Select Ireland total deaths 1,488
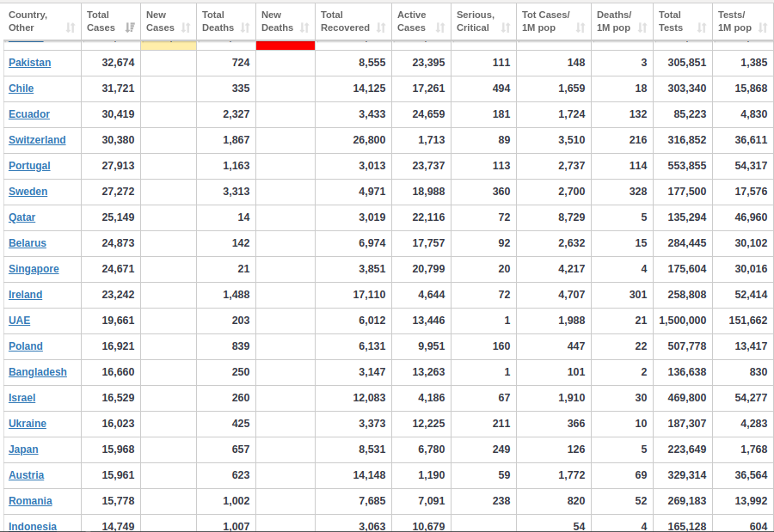This screenshot has width=774, height=532. pos(236,295)
